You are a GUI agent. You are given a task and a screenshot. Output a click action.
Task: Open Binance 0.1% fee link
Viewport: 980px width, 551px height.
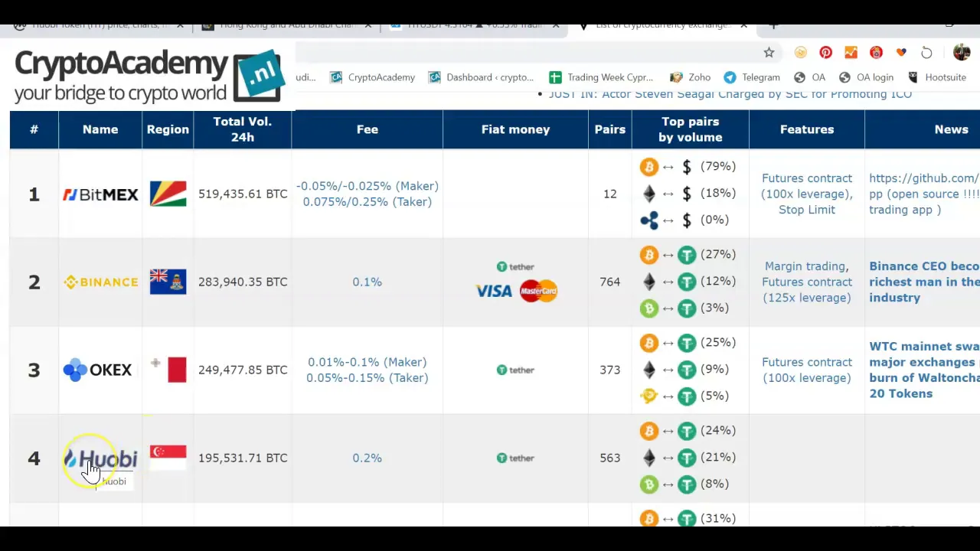[x=367, y=282]
